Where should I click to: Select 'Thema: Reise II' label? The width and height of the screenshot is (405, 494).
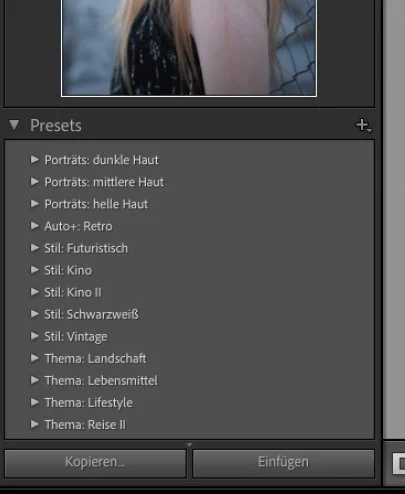tap(85, 425)
